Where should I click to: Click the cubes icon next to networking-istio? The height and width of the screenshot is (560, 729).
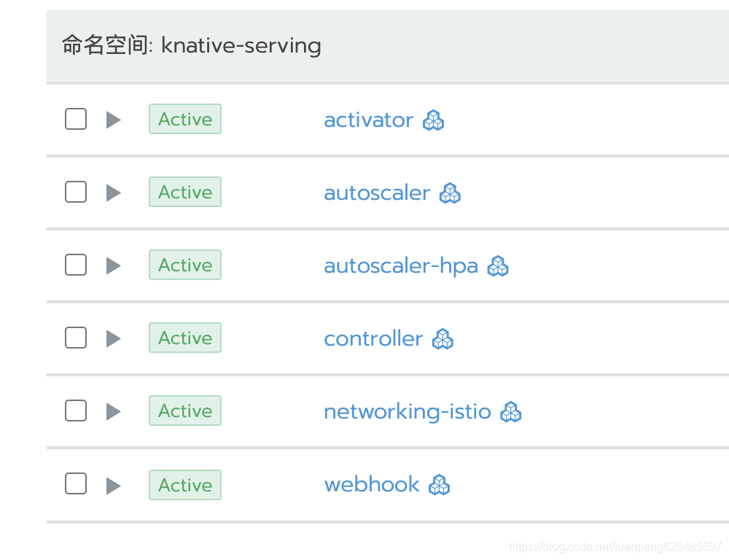point(511,412)
